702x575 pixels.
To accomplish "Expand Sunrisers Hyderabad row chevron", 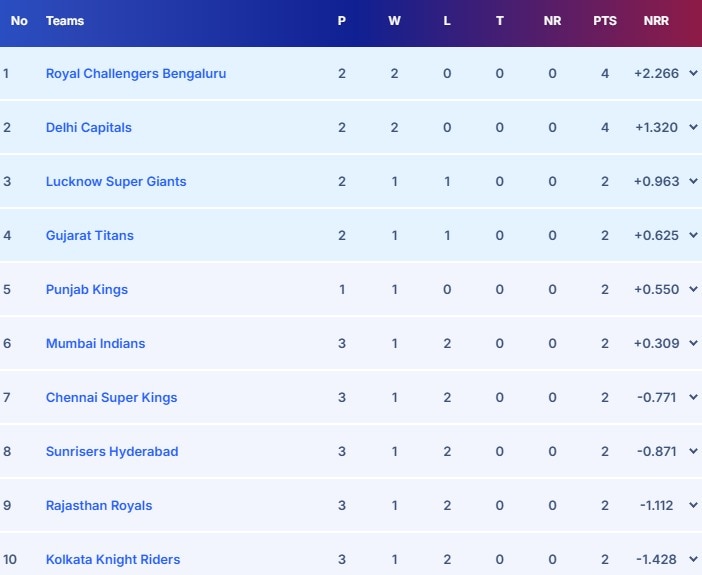I will point(693,451).
